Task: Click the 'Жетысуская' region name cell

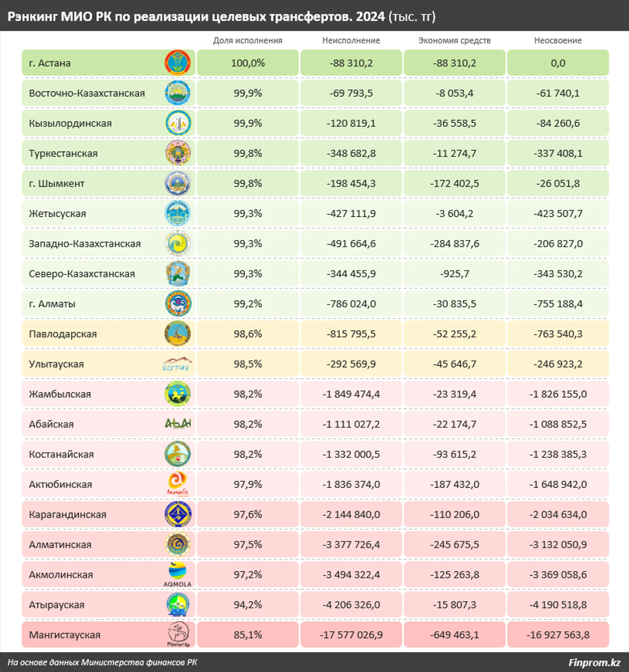Action: [109, 213]
